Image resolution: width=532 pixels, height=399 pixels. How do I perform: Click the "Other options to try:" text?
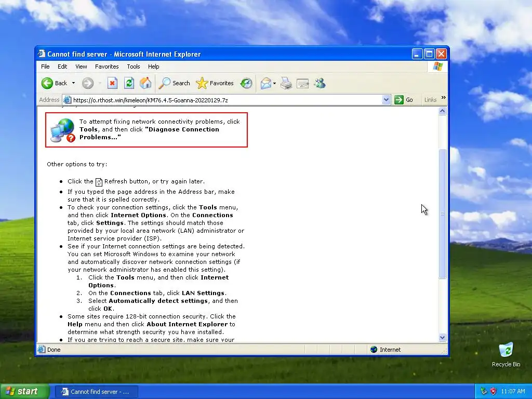77,164
